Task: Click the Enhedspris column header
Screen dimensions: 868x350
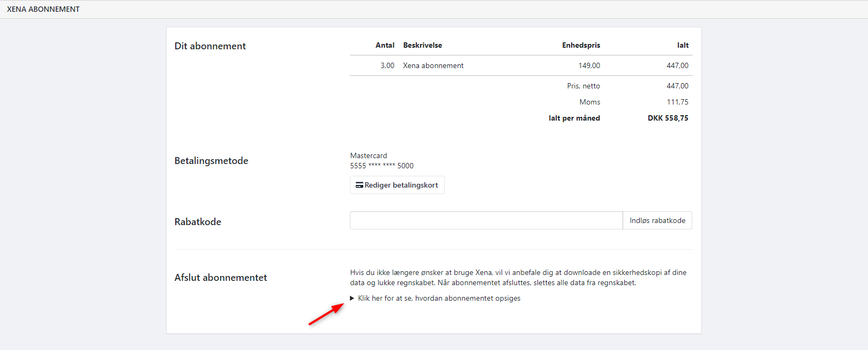Action: [581, 46]
